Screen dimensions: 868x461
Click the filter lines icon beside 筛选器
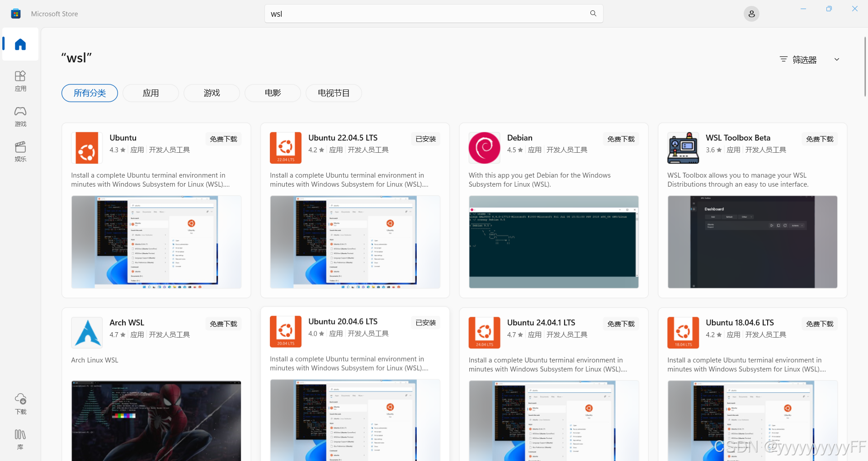tap(783, 60)
